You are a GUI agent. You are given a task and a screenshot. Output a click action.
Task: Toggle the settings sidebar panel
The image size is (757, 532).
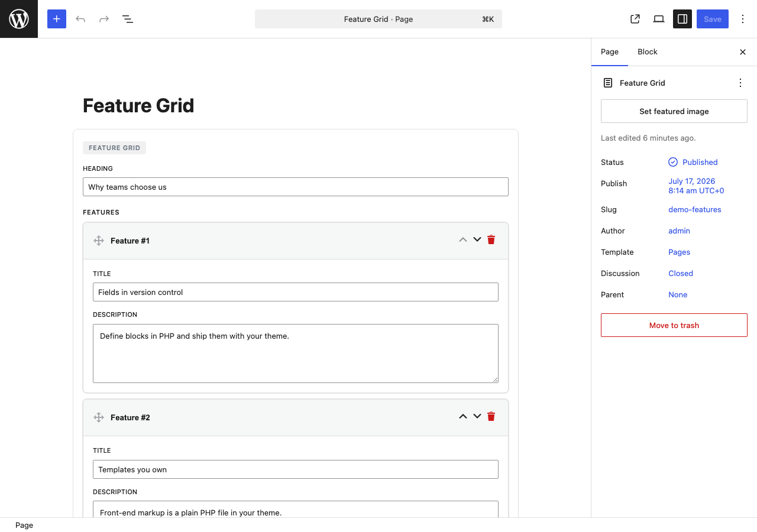pos(682,19)
